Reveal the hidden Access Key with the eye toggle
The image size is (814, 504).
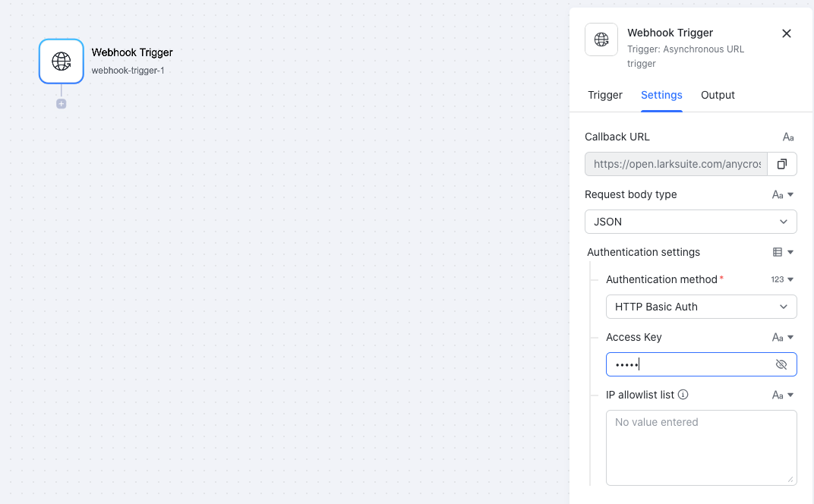pyautogui.click(x=781, y=364)
